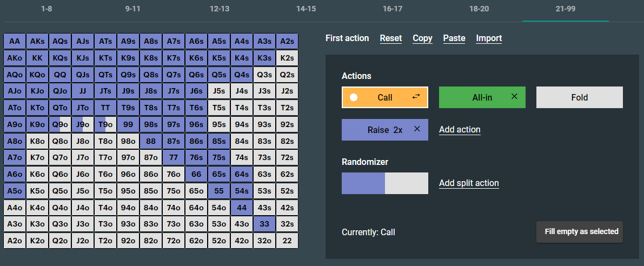Click Add split action link
644x266 pixels.
pos(469,183)
